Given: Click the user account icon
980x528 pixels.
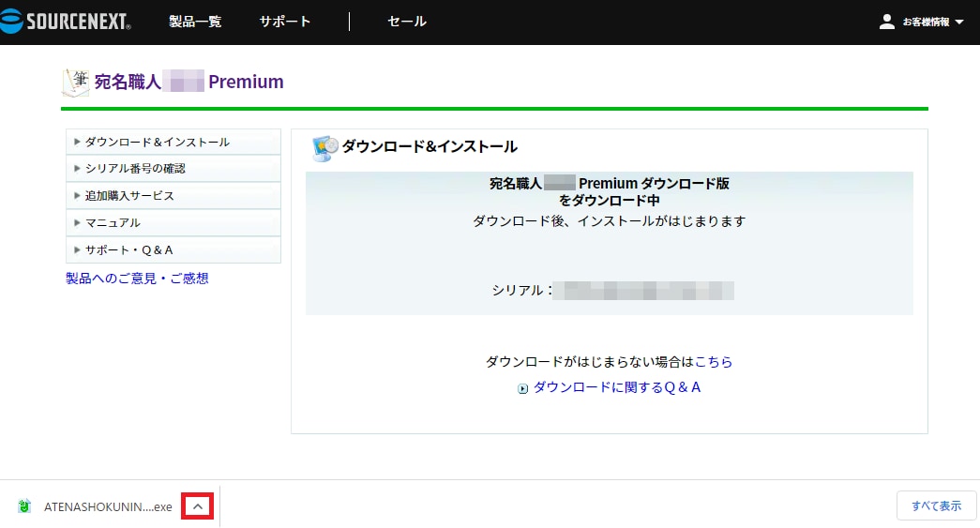Looking at the screenshot, I should click(x=886, y=22).
